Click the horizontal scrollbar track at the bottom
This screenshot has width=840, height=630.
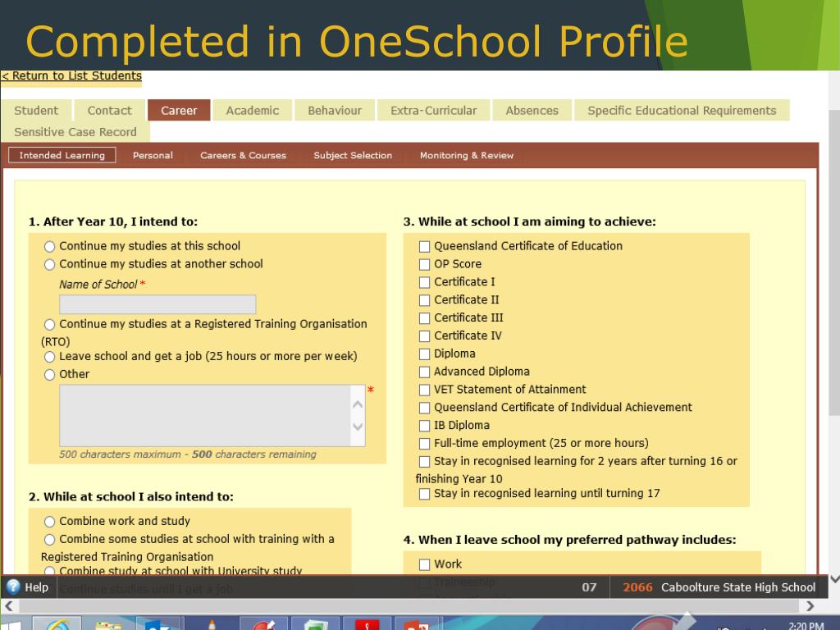point(409,606)
